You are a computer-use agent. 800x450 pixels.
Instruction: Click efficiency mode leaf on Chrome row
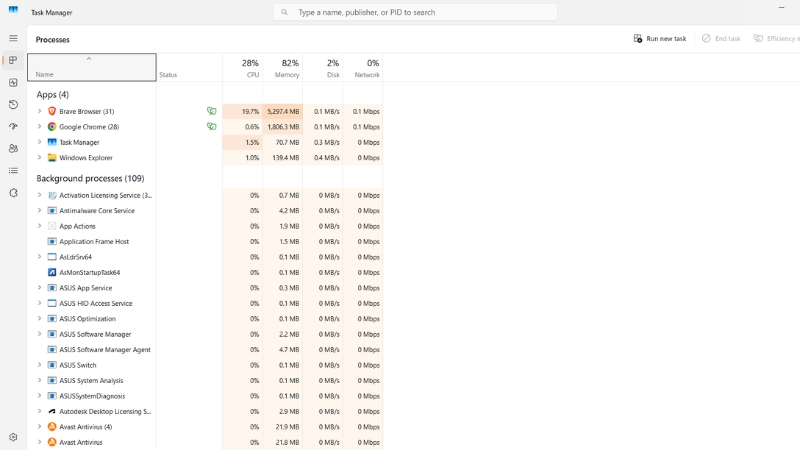click(x=211, y=126)
